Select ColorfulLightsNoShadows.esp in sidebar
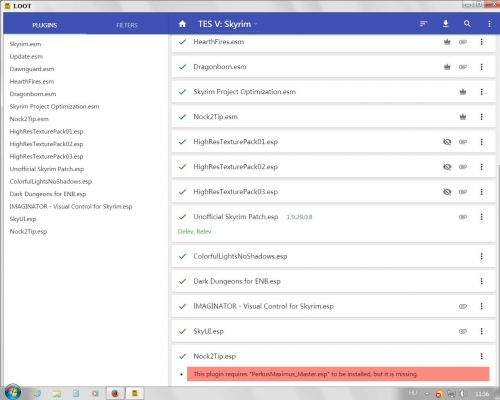 pyautogui.click(x=51, y=182)
